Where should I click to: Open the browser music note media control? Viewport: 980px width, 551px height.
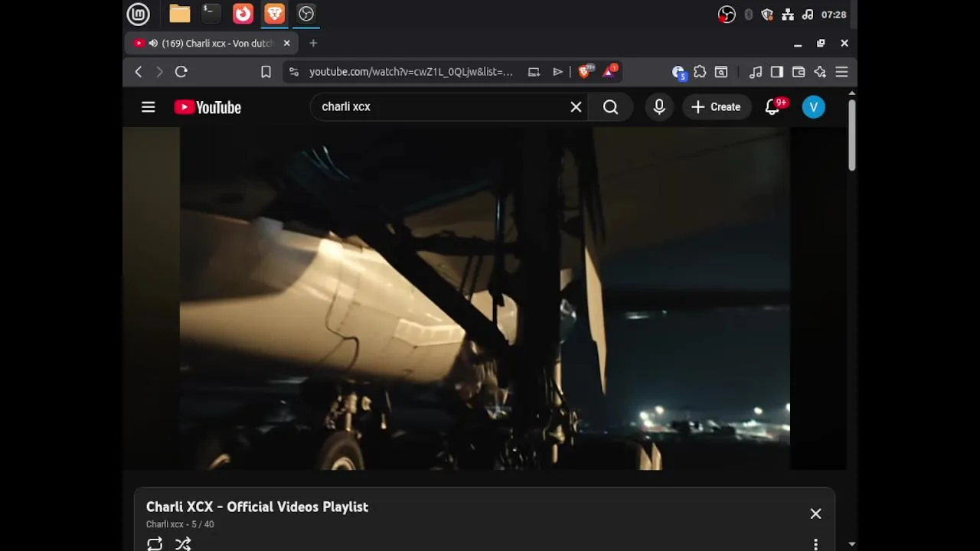tap(756, 72)
